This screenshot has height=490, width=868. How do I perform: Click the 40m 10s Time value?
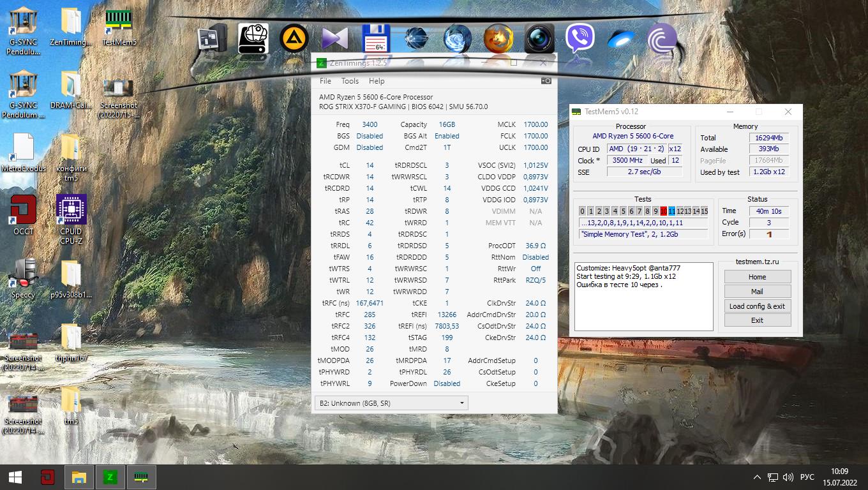coord(768,211)
